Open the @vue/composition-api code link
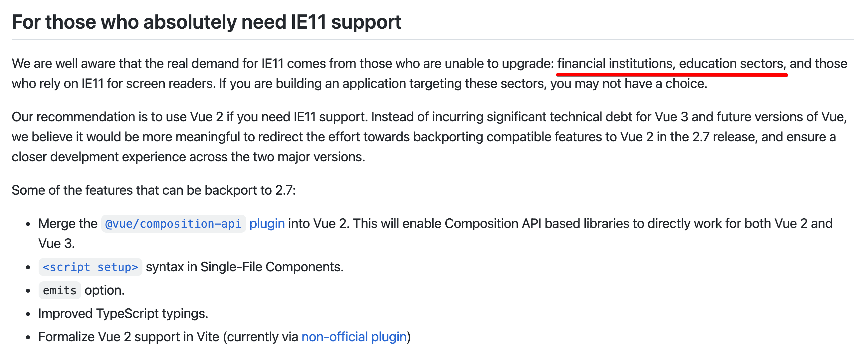Image resolution: width=868 pixels, height=358 pixels. tap(173, 224)
